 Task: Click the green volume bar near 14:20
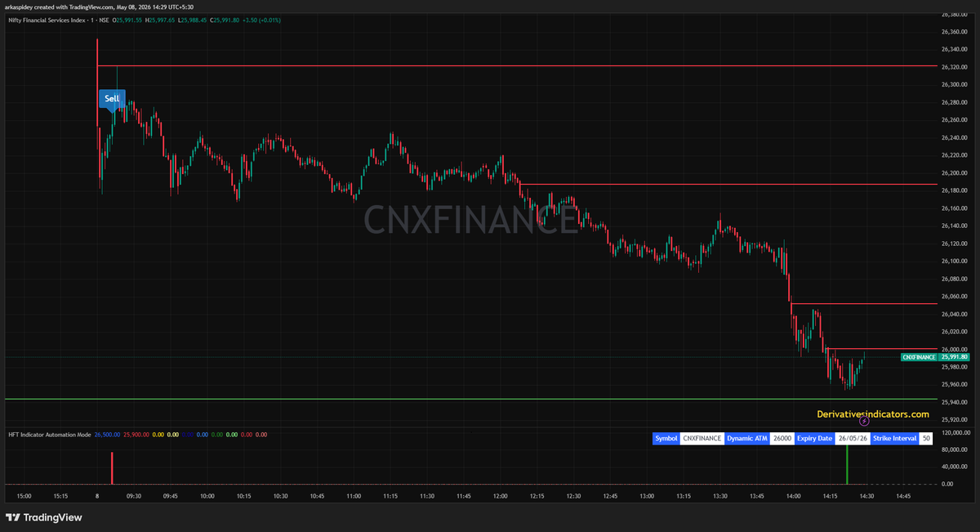point(847,465)
